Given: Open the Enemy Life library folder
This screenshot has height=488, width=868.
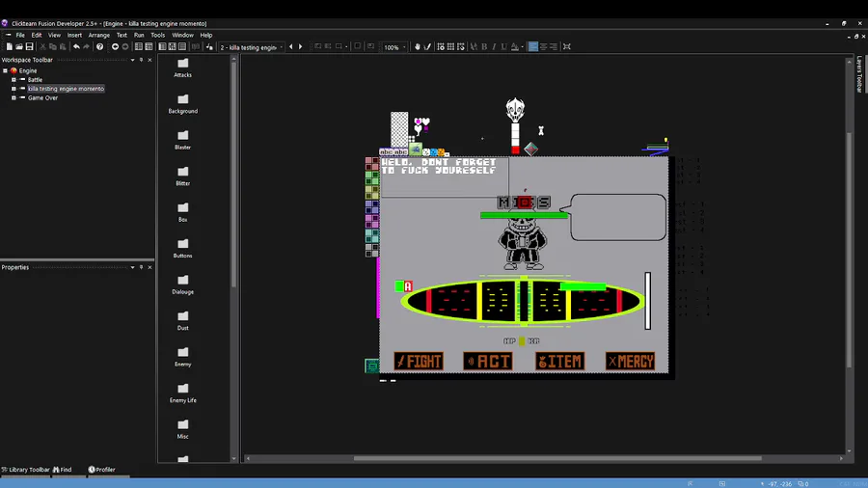Looking at the screenshot, I should pyautogui.click(x=182, y=393).
